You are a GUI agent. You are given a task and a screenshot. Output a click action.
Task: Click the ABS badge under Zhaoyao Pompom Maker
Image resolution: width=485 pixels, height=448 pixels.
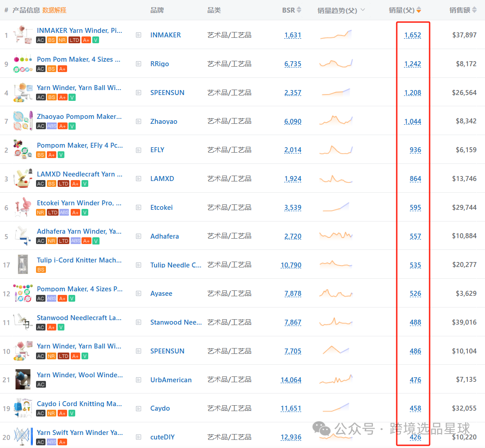tap(52, 126)
